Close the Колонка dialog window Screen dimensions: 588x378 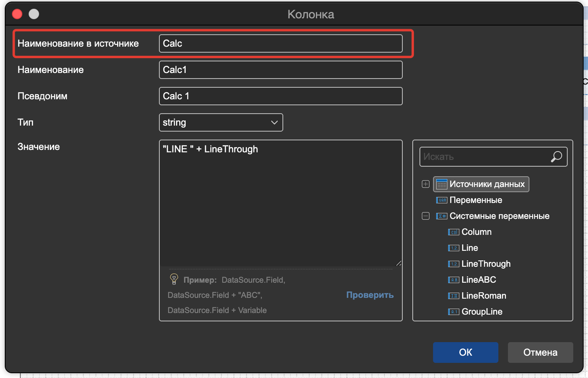coord(17,14)
